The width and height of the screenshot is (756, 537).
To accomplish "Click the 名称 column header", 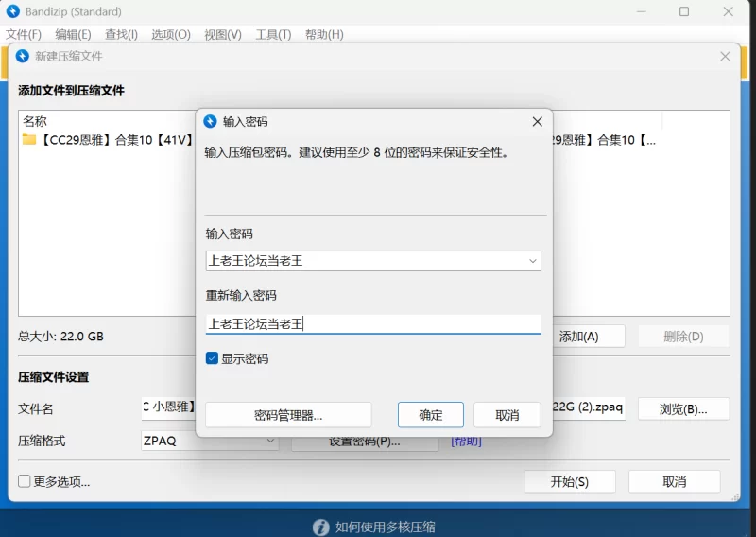I will point(35,121).
